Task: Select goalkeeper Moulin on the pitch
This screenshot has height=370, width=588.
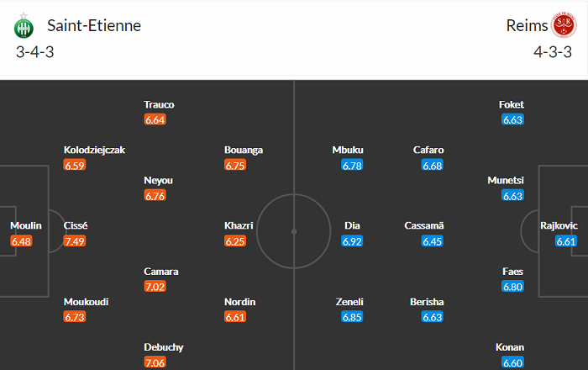Action: pyautogui.click(x=23, y=226)
